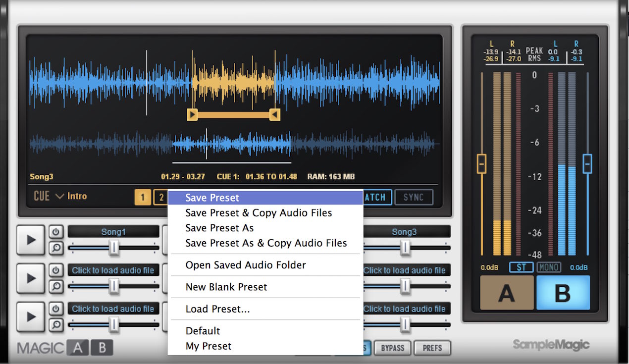Viewport: 629px width, 364px height.
Task: Click the -14.1 right peak value
Action: pos(513,52)
